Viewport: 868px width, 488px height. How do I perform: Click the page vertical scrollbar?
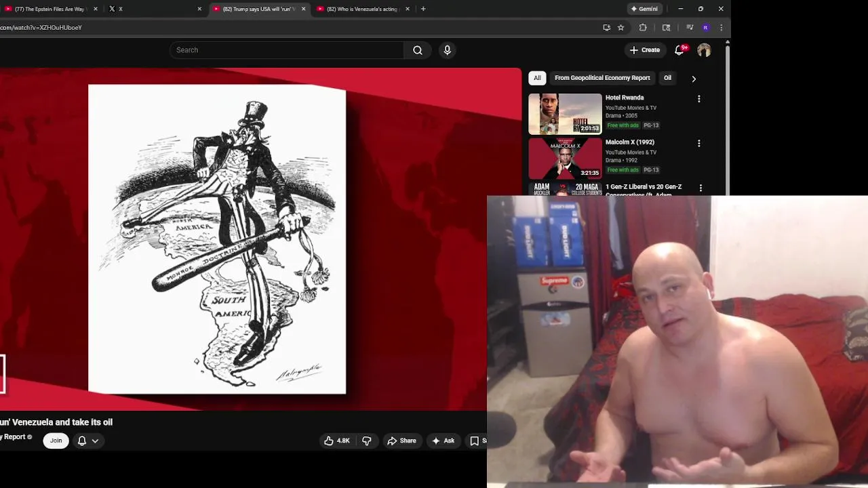[728, 122]
